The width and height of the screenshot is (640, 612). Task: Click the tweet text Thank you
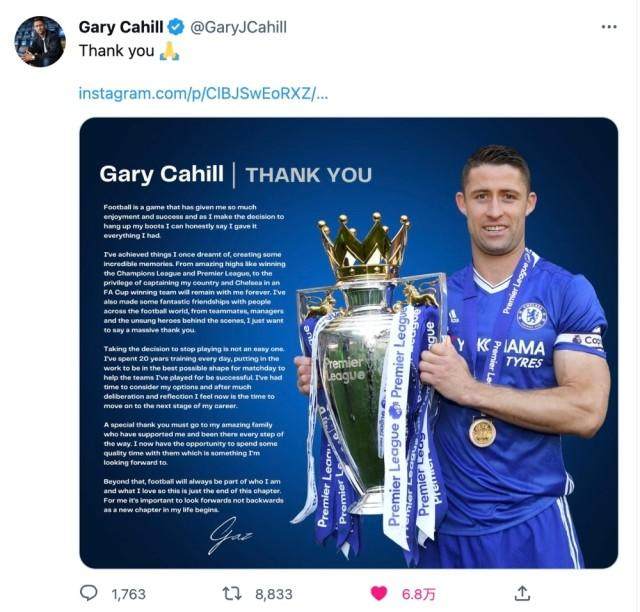pyautogui.click(x=116, y=51)
